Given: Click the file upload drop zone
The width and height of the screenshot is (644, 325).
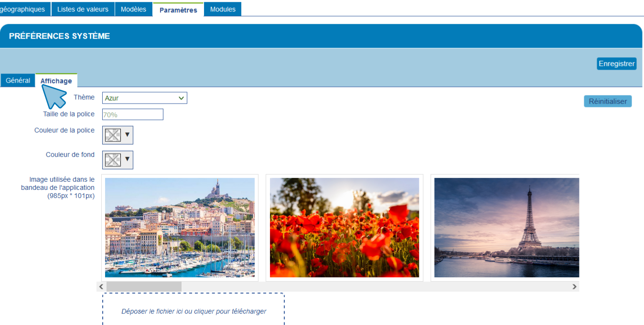Looking at the screenshot, I should (193, 309).
